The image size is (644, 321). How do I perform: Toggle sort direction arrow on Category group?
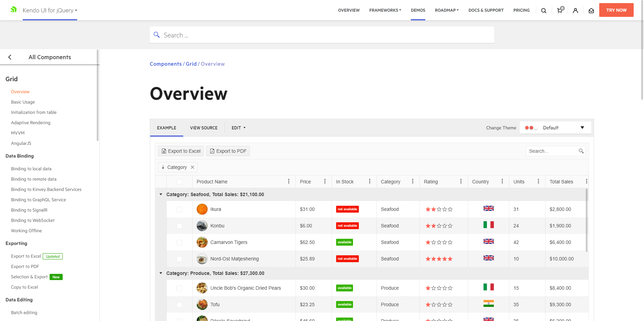pos(163,167)
